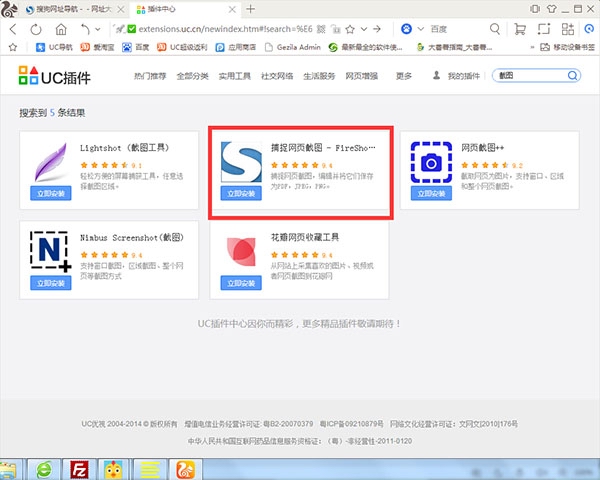Expand the 更多 navigation menu
This screenshot has height=480, width=600.
(x=404, y=76)
